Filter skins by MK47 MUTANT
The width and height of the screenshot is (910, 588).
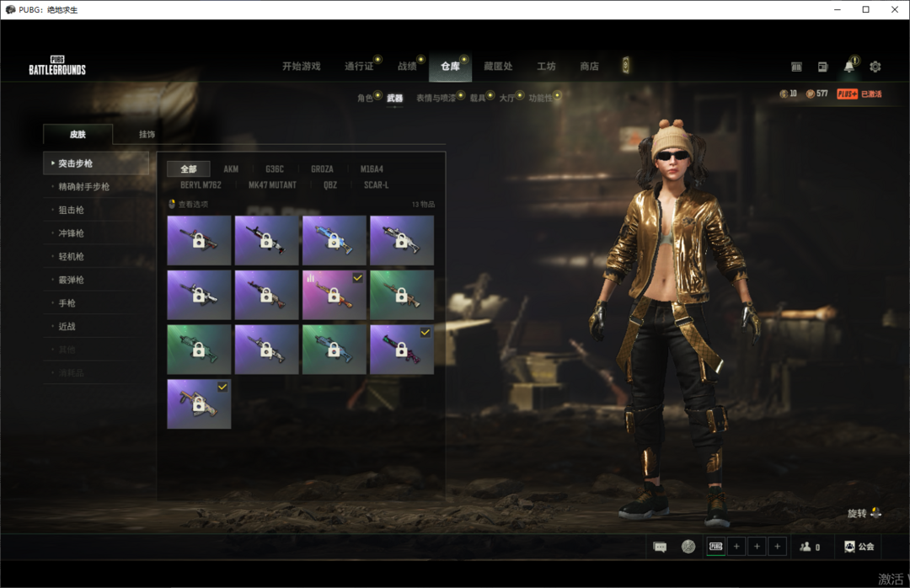click(272, 185)
